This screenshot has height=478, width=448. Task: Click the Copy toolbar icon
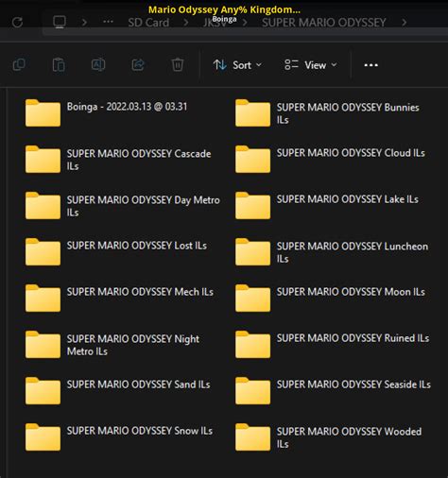(x=19, y=65)
